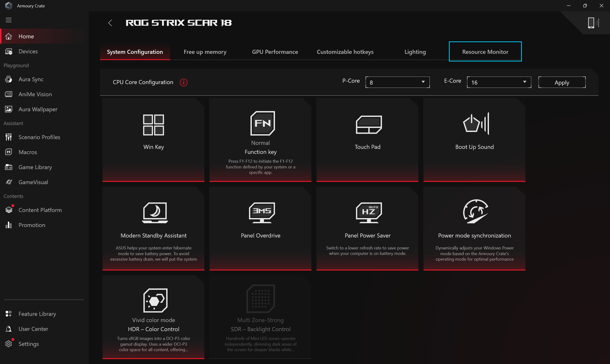Minimize the Armoury Crate window
Screen dimensions: 610x364
(568, 6)
